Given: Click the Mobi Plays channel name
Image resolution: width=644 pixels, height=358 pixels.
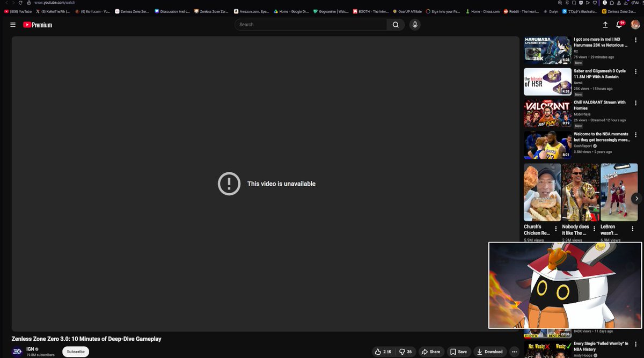Looking at the screenshot, I should click(x=582, y=114).
